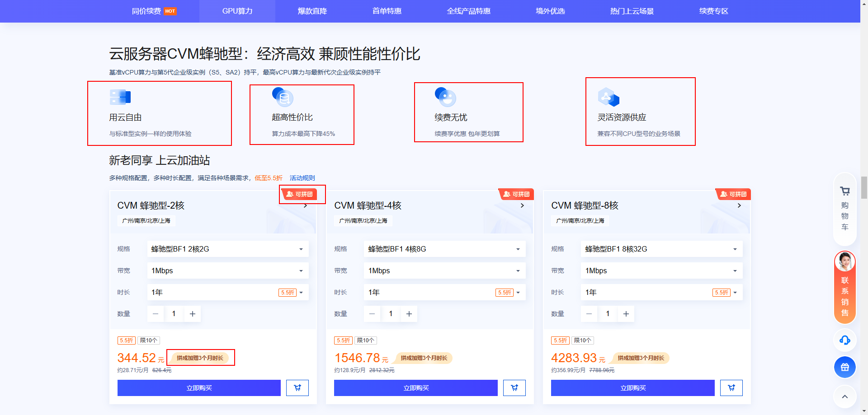Click 立即购买 for the 4283.93元 plan
This screenshot has width=868, height=415.
[x=633, y=388]
